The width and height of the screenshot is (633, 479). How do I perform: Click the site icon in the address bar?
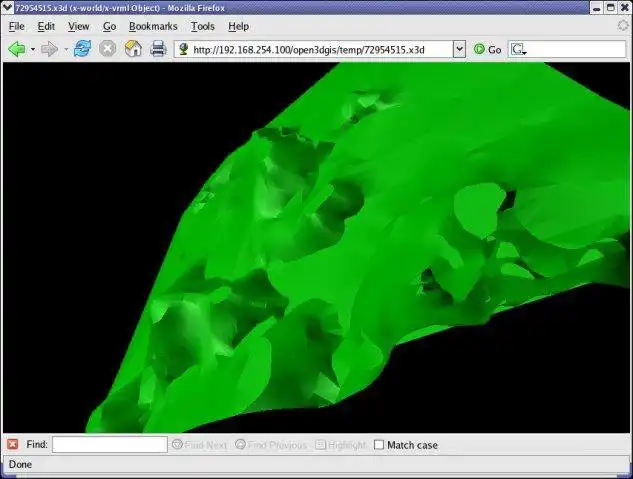pyautogui.click(x=184, y=49)
